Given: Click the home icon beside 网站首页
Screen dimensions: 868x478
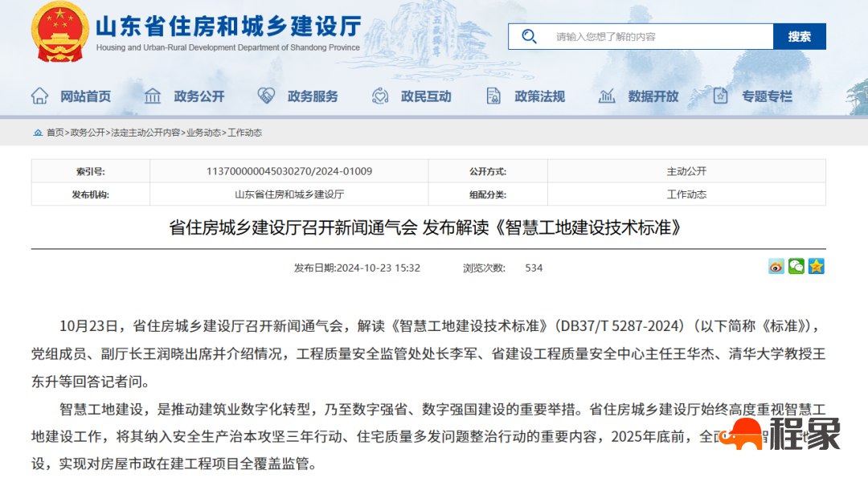Looking at the screenshot, I should 38,95.
